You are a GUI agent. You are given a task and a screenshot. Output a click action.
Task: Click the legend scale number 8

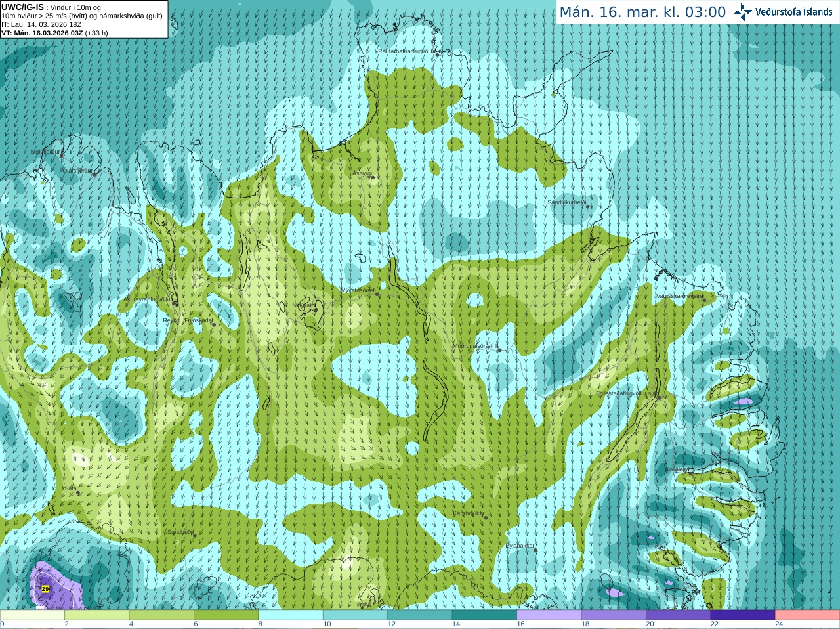click(x=261, y=624)
